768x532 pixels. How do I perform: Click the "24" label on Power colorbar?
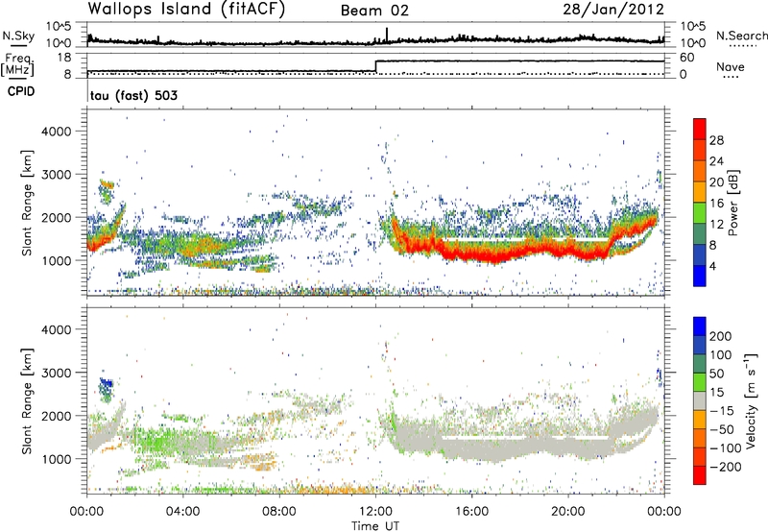coord(716,161)
